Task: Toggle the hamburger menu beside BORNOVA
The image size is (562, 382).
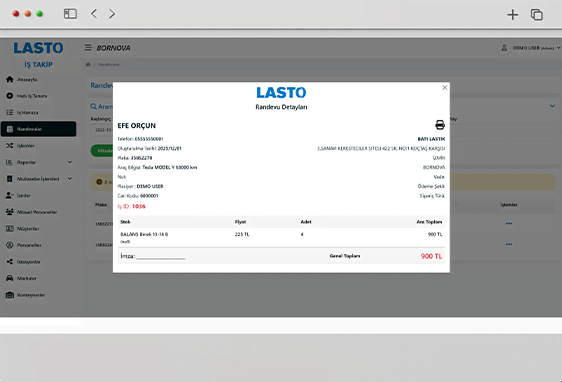Action: tap(88, 48)
